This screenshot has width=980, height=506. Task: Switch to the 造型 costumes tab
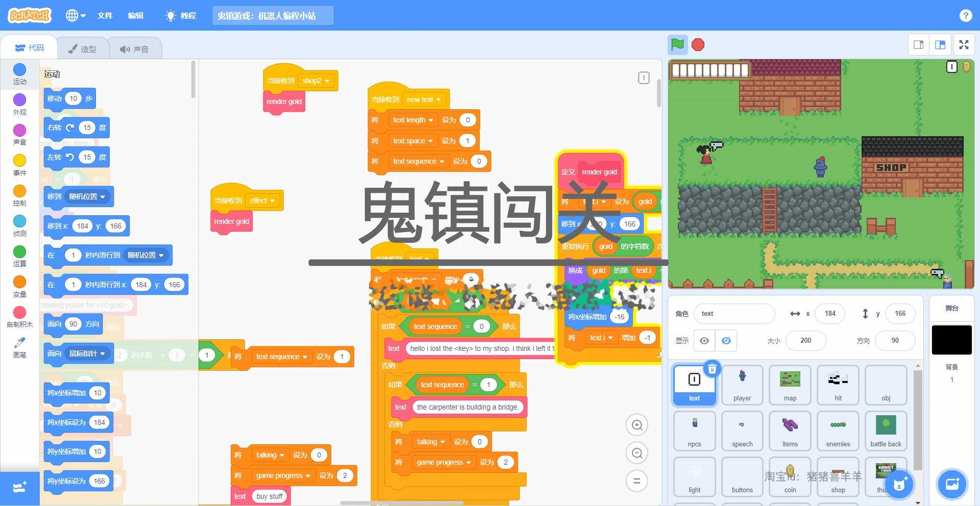[83, 49]
